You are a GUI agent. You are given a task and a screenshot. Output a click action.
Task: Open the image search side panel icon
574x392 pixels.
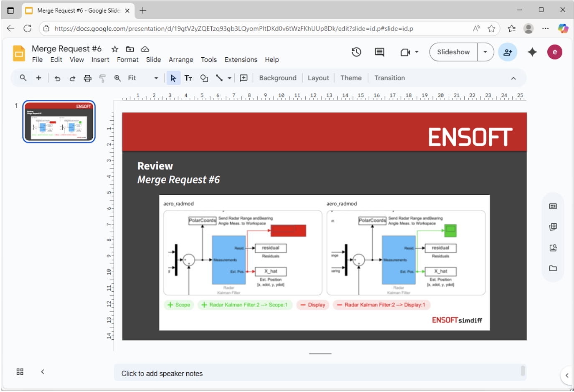tap(553, 248)
